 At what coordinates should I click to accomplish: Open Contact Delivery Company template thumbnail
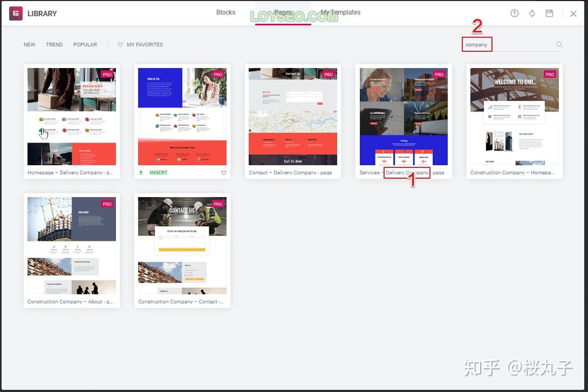click(x=293, y=117)
